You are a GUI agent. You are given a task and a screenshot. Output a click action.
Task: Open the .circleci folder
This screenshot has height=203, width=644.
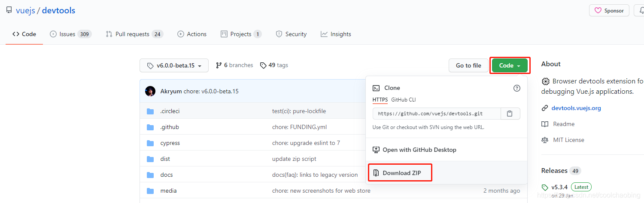pos(170,111)
